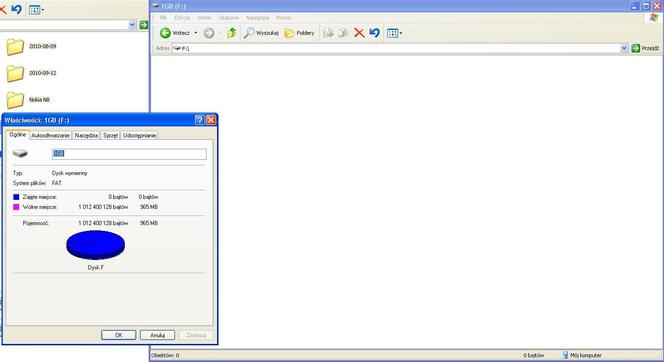Go up one folder level icon
The width and height of the screenshot is (664, 362).
[232, 33]
